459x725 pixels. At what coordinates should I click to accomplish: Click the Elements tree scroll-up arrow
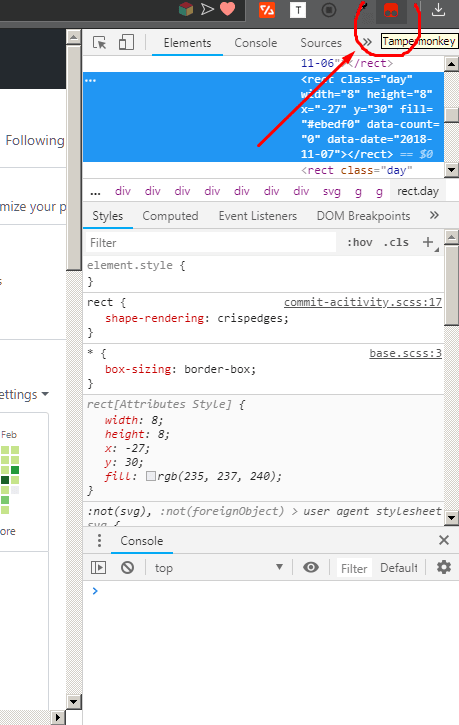point(451,63)
